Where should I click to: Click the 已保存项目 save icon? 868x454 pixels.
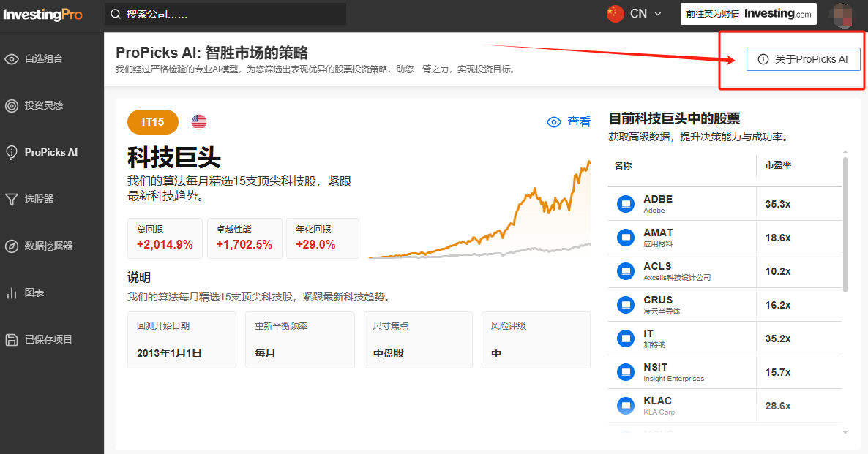[12, 340]
